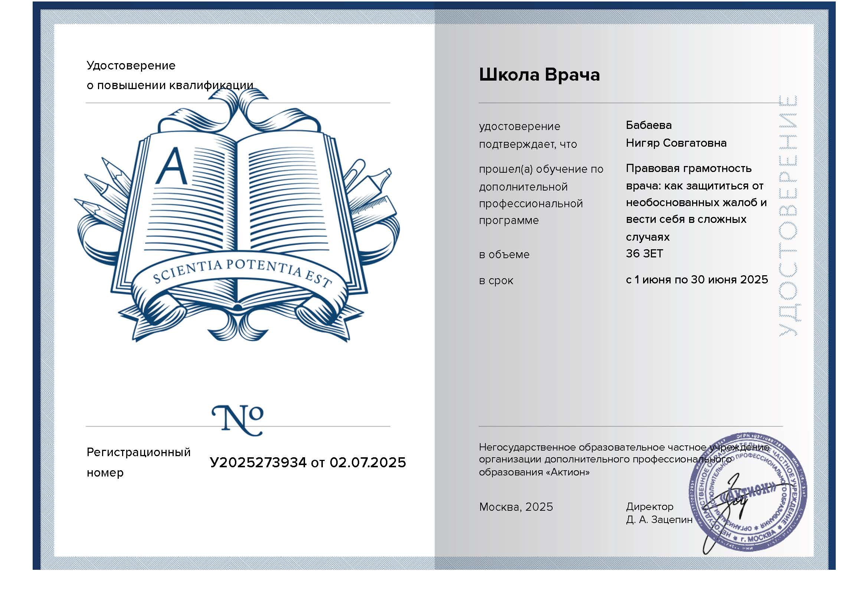868x614 pixels.
Task: Click the patronymic line Нигяр Совгатовна
Action: click(x=676, y=143)
